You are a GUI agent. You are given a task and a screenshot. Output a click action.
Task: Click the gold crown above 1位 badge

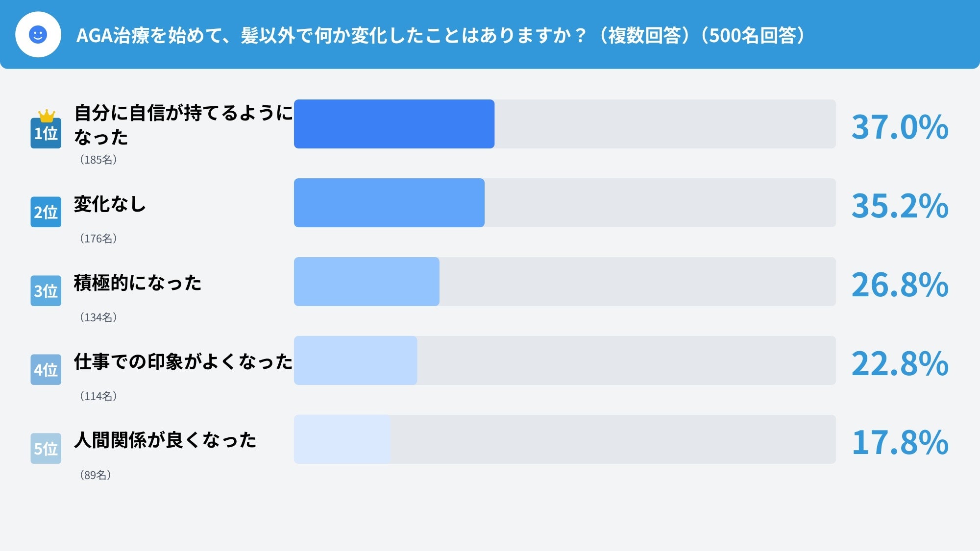(47, 116)
